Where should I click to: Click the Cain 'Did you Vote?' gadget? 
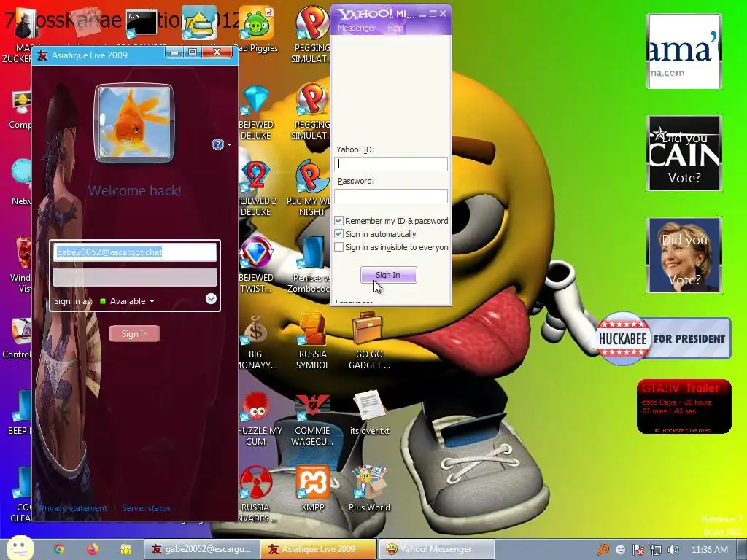tap(684, 153)
